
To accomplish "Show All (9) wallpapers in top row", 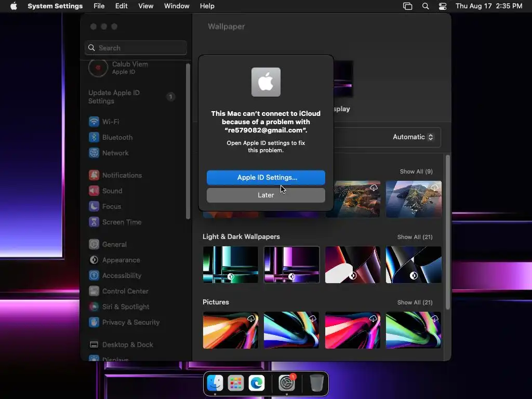I will (416, 171).
